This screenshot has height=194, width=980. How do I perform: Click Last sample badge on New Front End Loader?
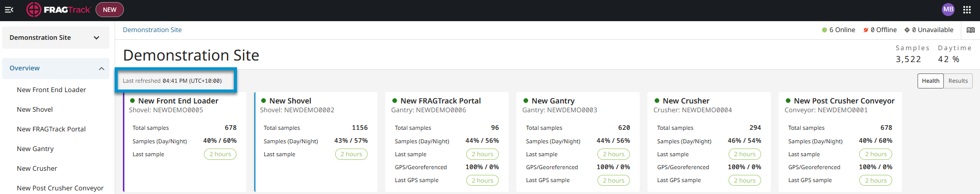[x=220, y=154]
